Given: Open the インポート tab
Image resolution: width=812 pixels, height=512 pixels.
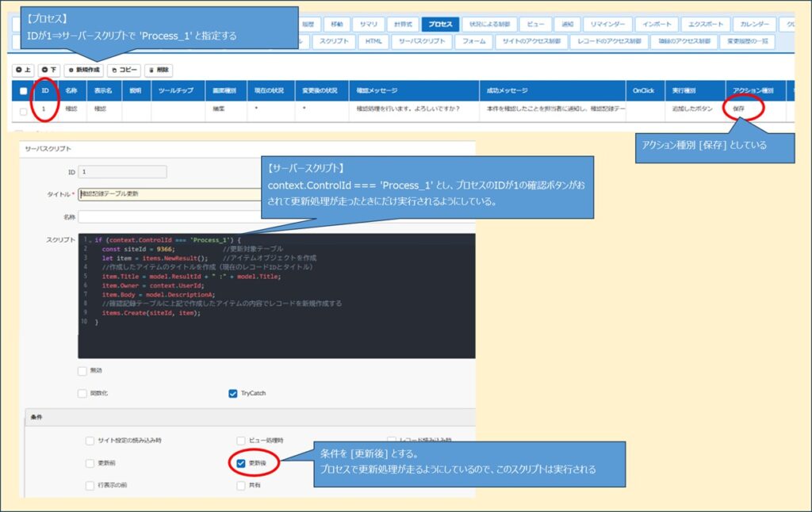Looking at the screenshot, I should 659,24.
